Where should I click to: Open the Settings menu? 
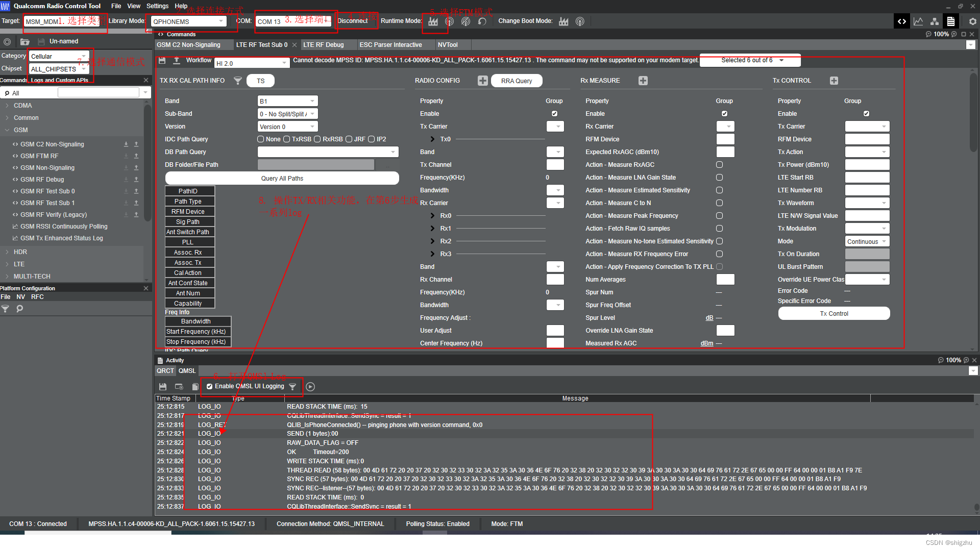pos(157,6)
